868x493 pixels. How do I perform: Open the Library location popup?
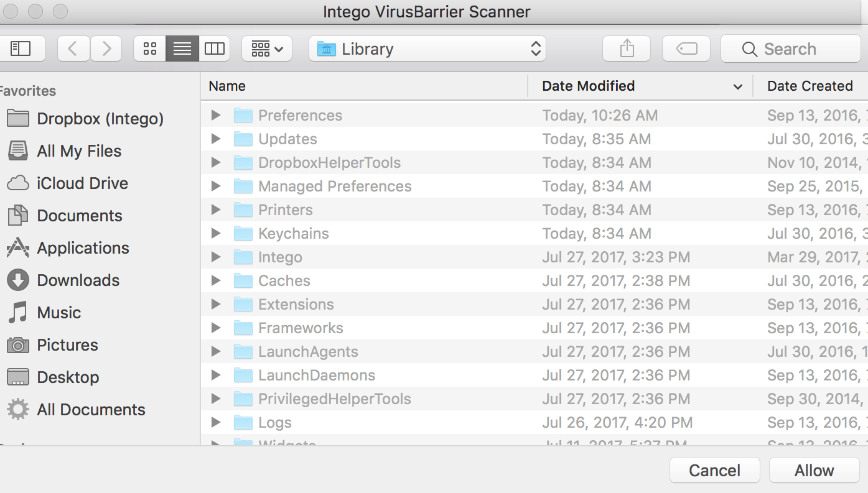point(427,48)
